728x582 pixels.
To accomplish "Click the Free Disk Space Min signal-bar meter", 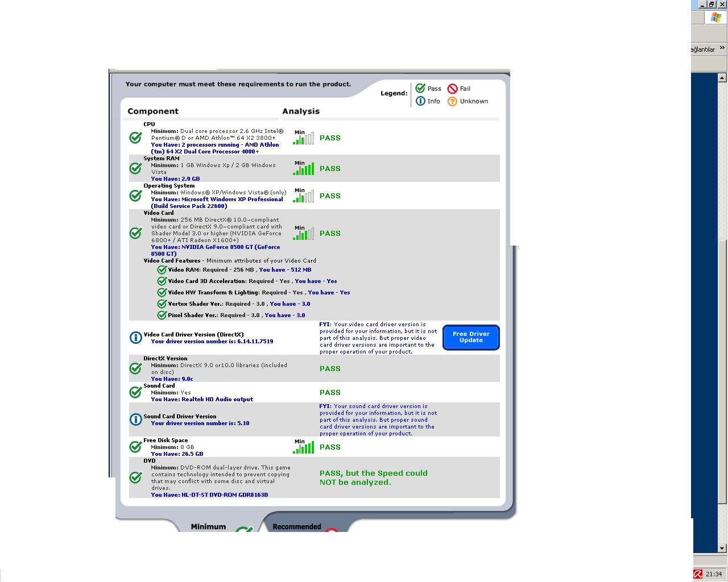I will [x=303, y=447].
